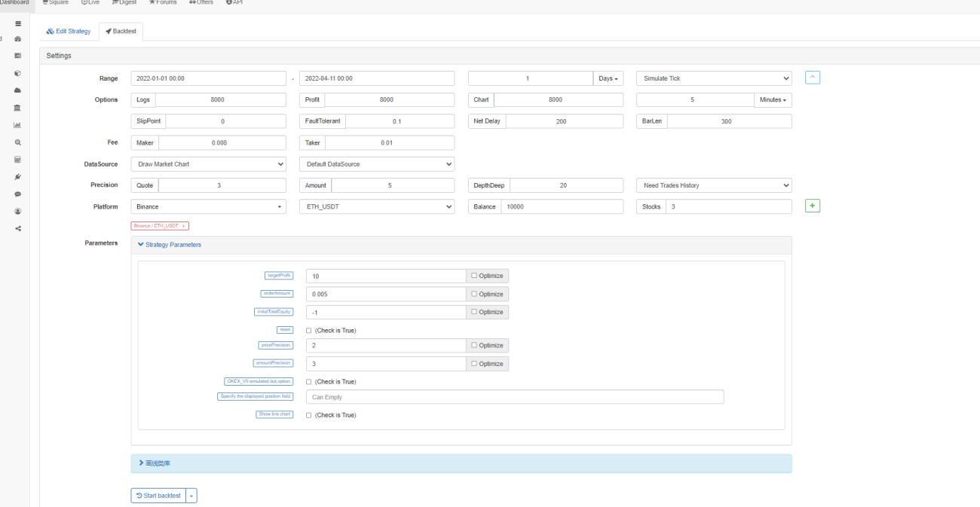The image size is (980, 507).
Task: Remove the Binance / ETH_USDT tag
Action: (x=184, y=226)
